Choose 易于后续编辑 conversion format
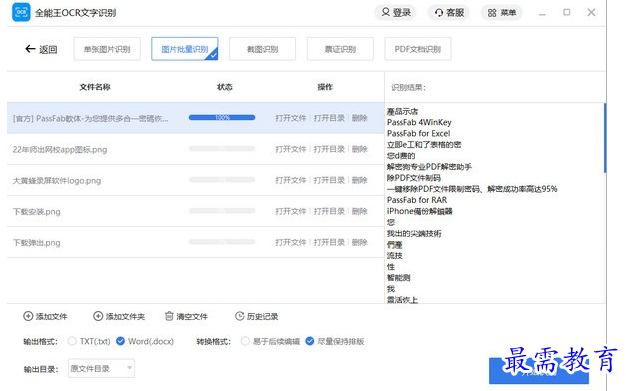 click(x=245, y=341)
